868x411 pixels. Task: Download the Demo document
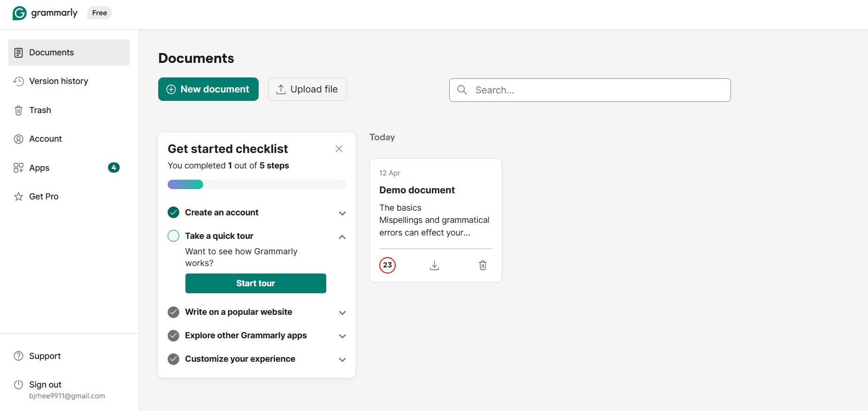point(435,266)
